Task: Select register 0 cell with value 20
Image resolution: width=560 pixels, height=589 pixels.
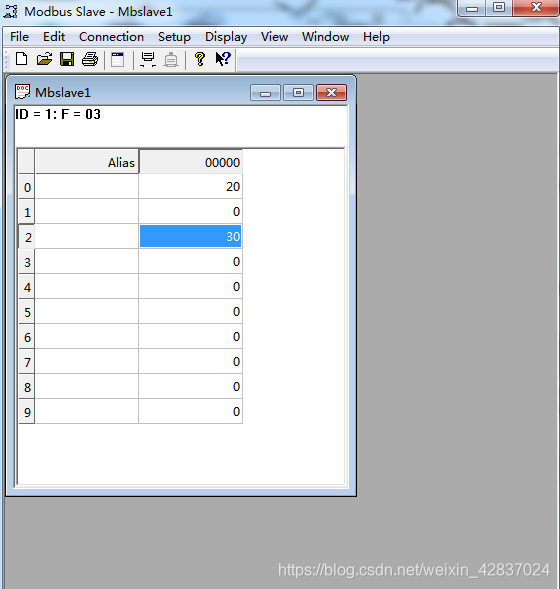Action: [x=190, y=186]
